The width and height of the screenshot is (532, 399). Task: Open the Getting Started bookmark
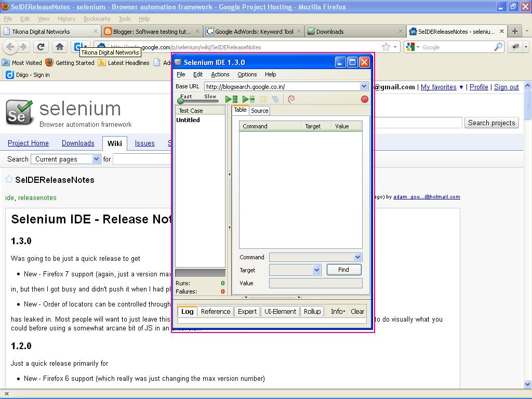pos(70,63)
